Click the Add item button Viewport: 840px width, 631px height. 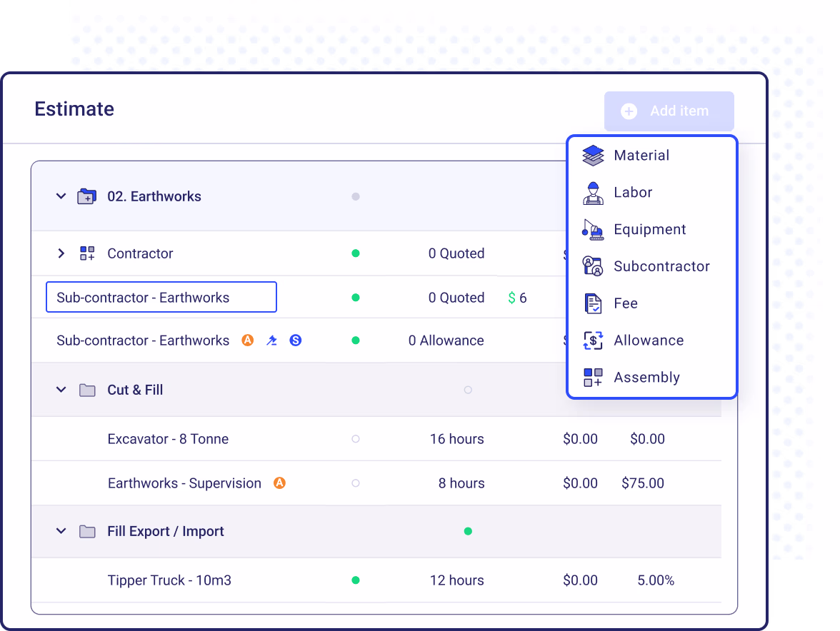click(x=669, y=111)
